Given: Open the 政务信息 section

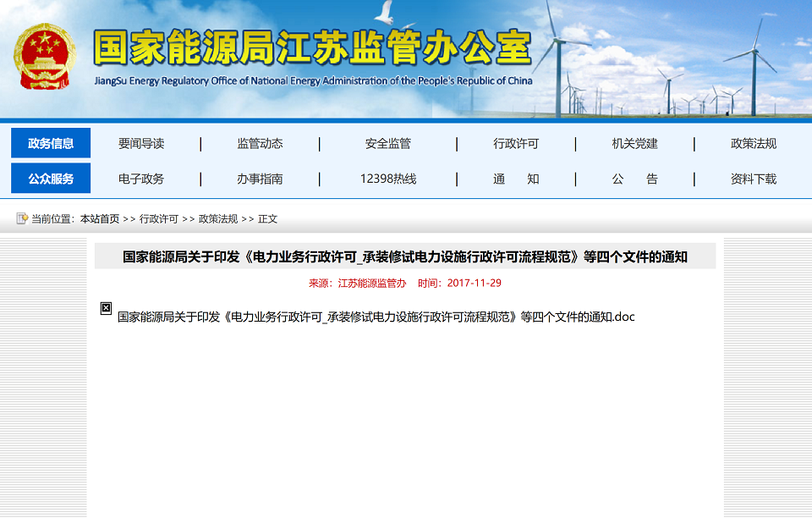Looking at the screenshot, I should coord(50,142).
